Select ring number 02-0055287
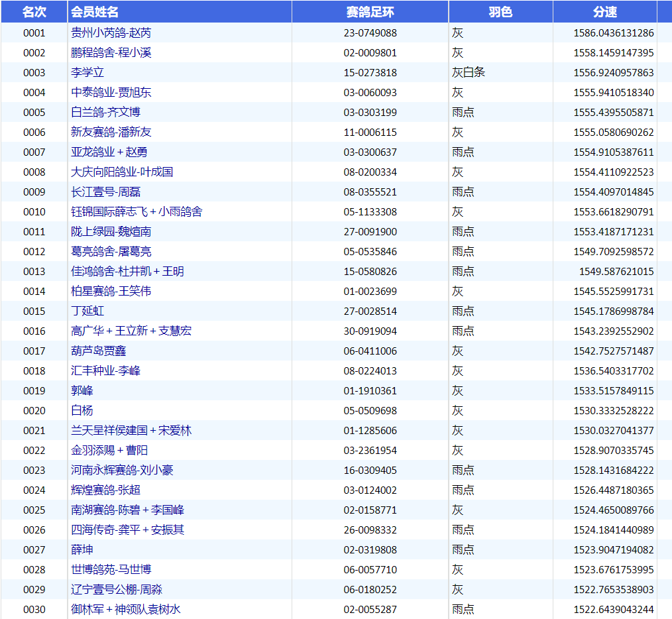The width and height of the screenshot is (672, 619). pos(370,608)
